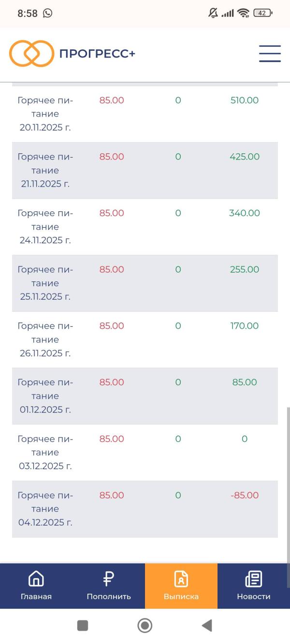Tap the battery indicator in status bar
This screenshot has height=644, width=290.
[x=263, y=14]
